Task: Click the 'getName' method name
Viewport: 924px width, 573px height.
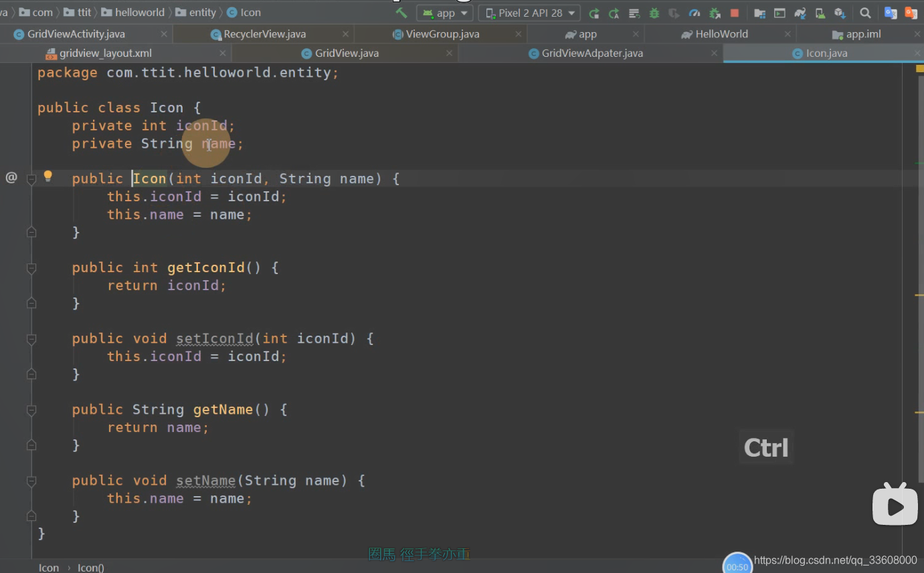Action: 223,409
